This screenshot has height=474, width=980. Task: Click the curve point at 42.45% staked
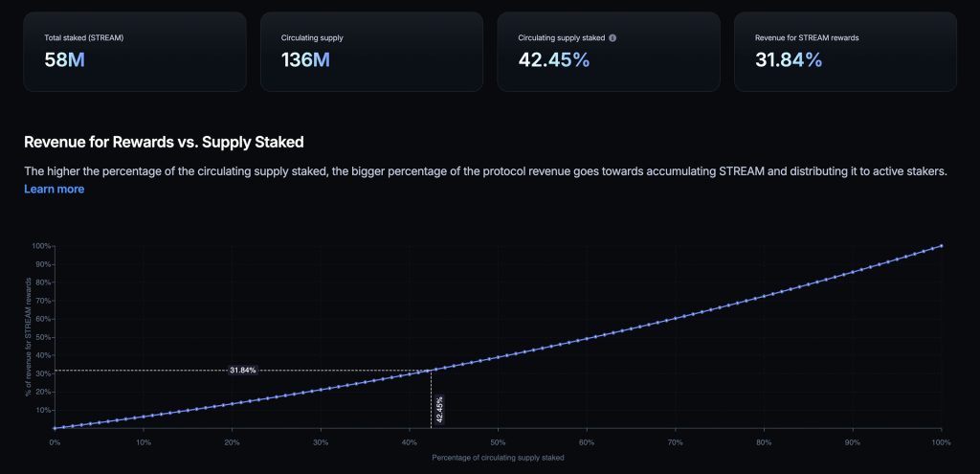[432, 370]
